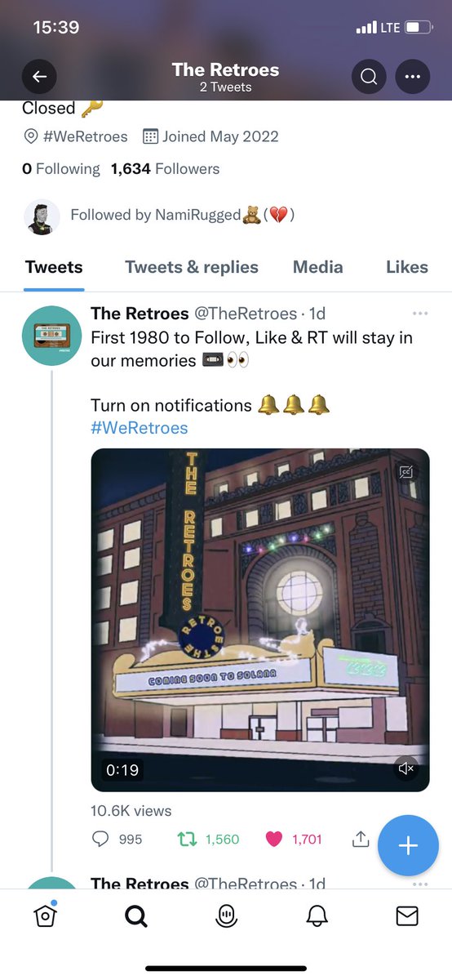This screenshot has width=452, height=980.
Task: Open the three-dot profile options menu
Action: 412,78
